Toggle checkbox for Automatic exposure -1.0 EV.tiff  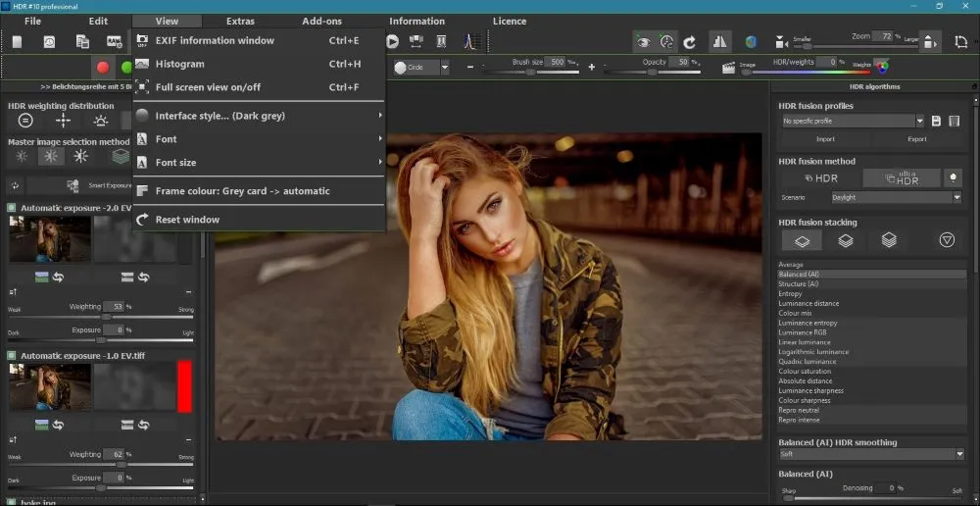click(x=12, y=355)
